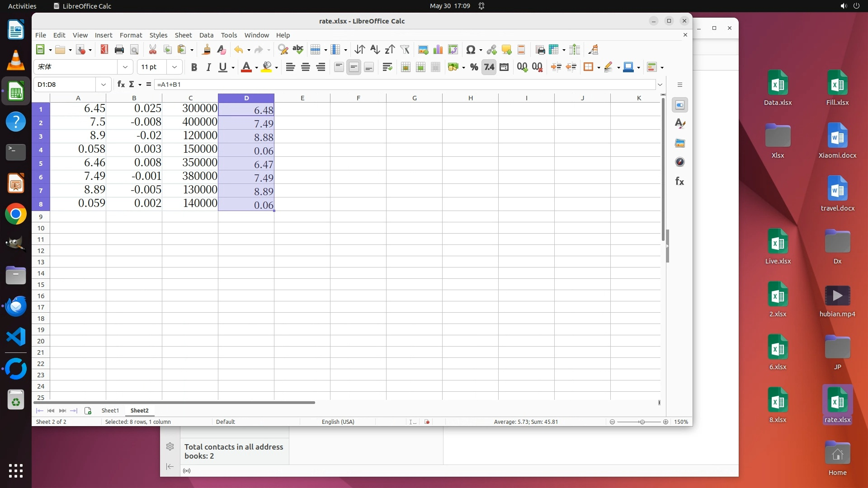Toggle the Wrap Text button
This screenshot has width=868, height=488.
click(387, 67)
